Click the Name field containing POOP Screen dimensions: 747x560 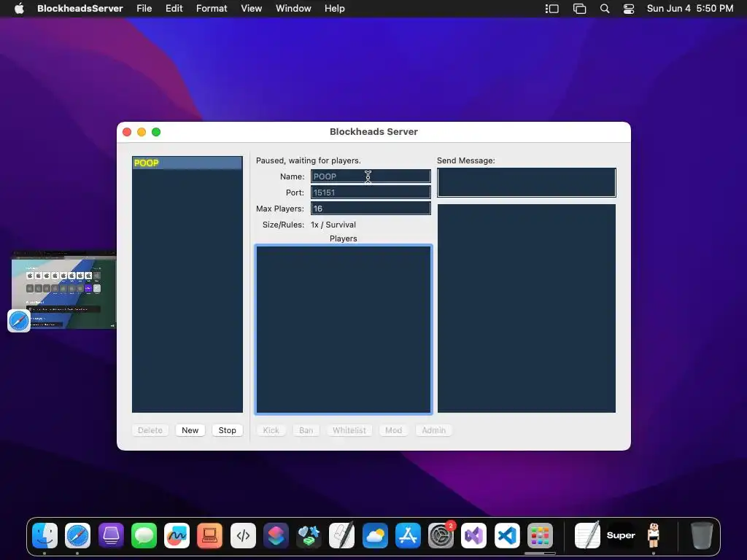[x=371, y=176]
